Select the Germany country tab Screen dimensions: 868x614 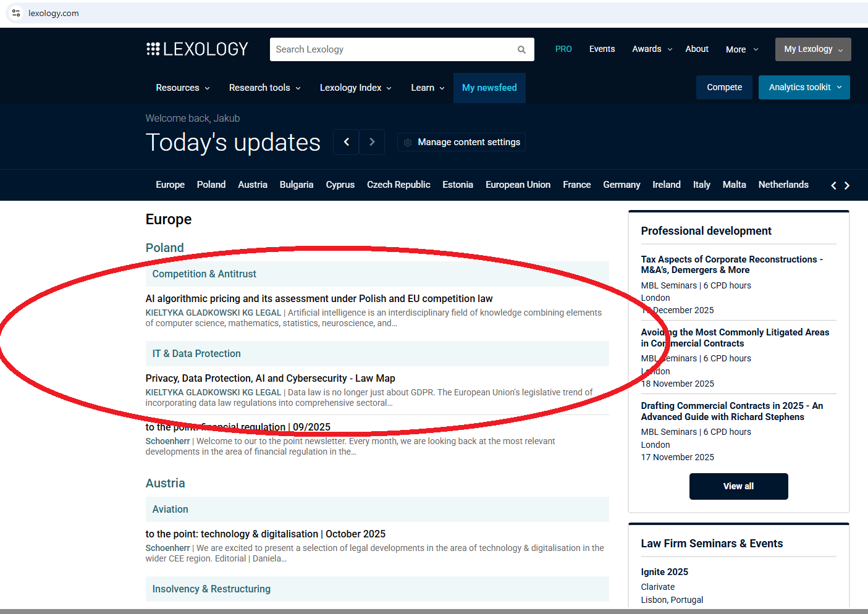click(621, 185)
